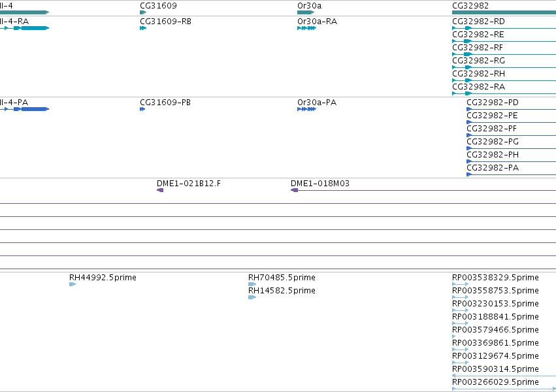Click the RP003230153.5prime label
This screenshot has width=556, height=392.
coord(495,304)
